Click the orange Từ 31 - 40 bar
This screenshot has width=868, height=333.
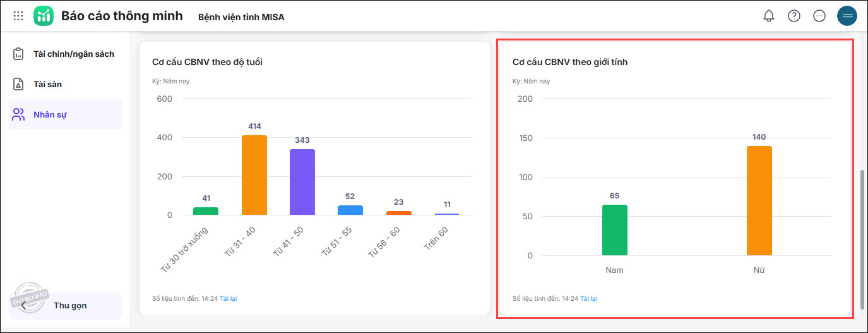click(x=254, y=175)
